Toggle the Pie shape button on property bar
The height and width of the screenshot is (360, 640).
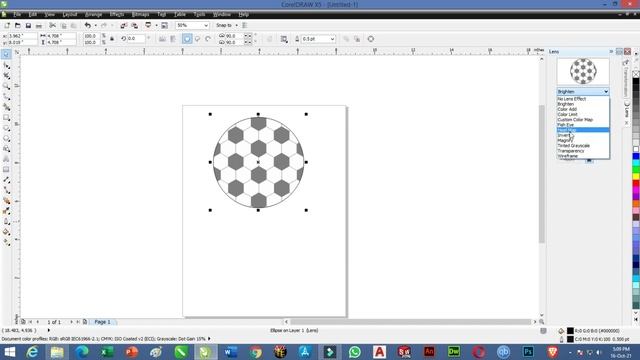[197, 39]
